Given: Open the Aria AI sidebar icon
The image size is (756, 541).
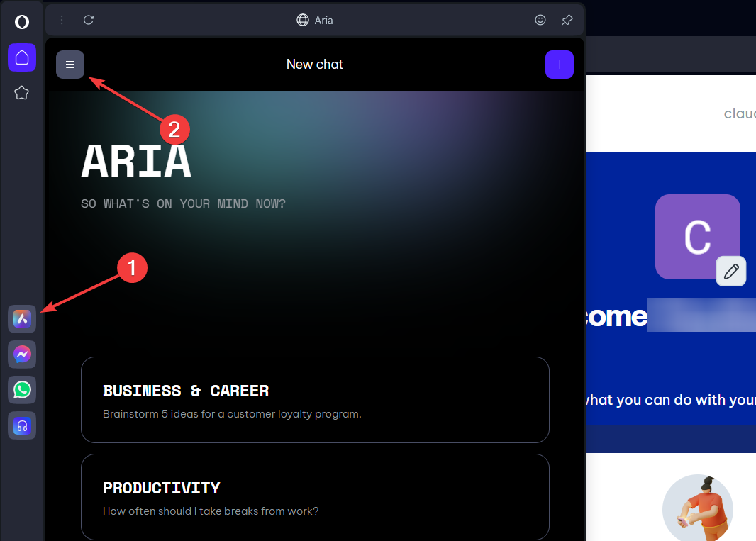Looking at the screenshot, I should (x=22, y=319).
